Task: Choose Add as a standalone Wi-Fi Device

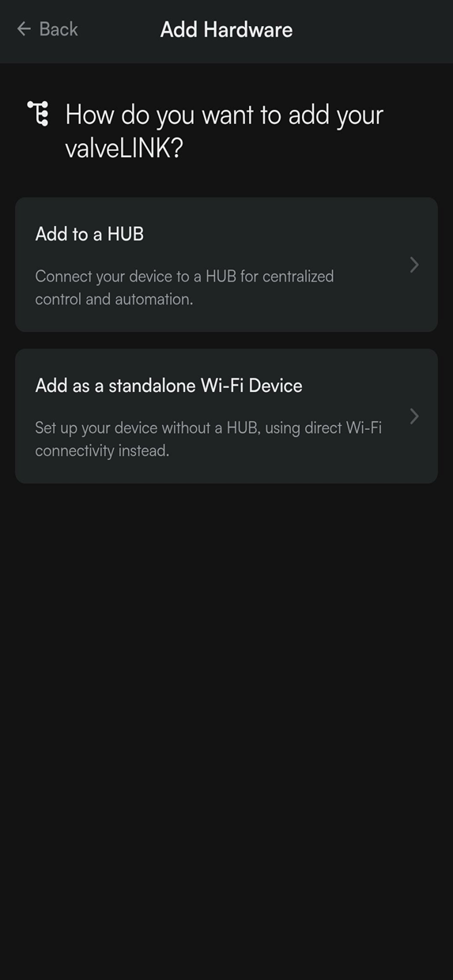Action: [x=226, y=416]
